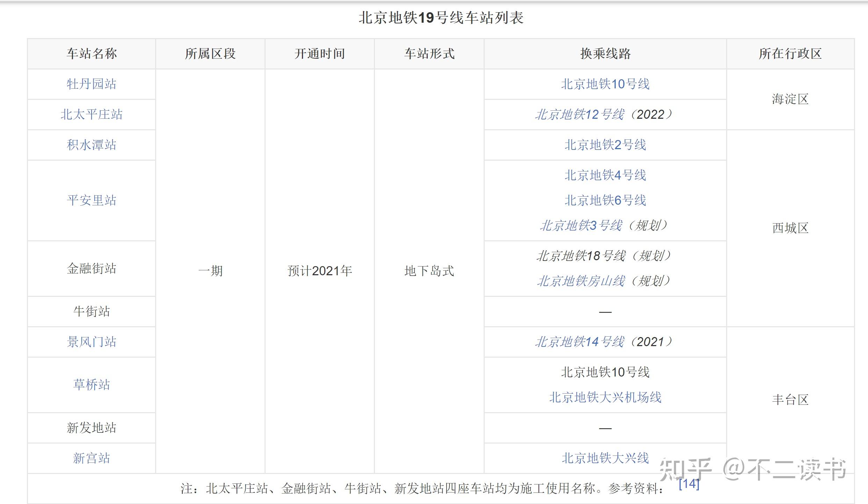The height and width of the screenshot is (504, 868).
Task: Follow the 平安里站 link
Action: tap(91, 200)
